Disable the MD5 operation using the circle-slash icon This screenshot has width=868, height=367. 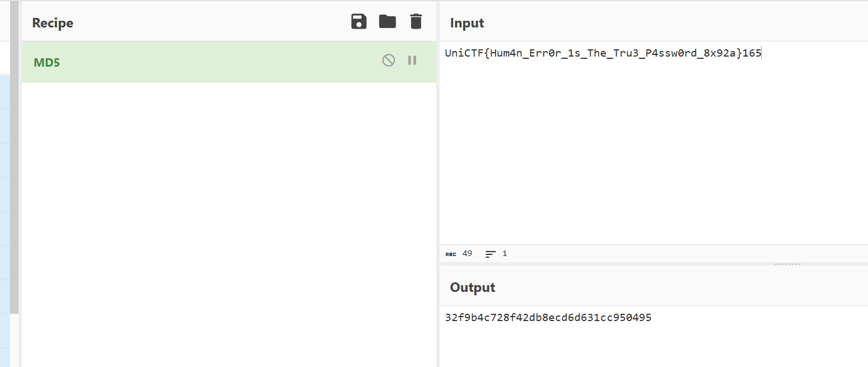click(389, 61)
